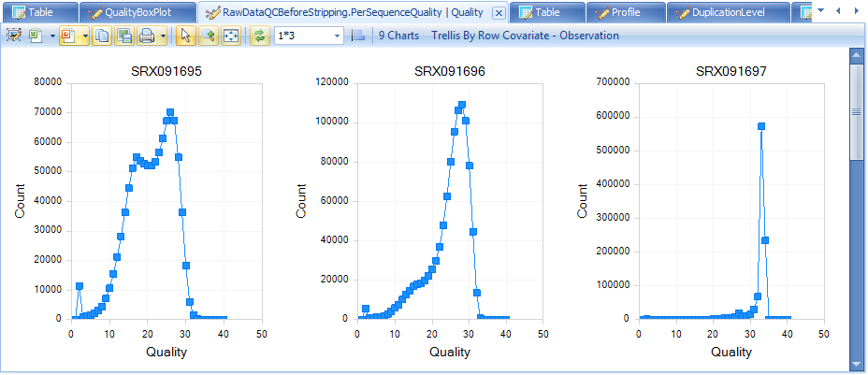Viewport: 868px width, 375px height.
Task: Switch to the Table tab beside Profile
Action: point(547,11)
